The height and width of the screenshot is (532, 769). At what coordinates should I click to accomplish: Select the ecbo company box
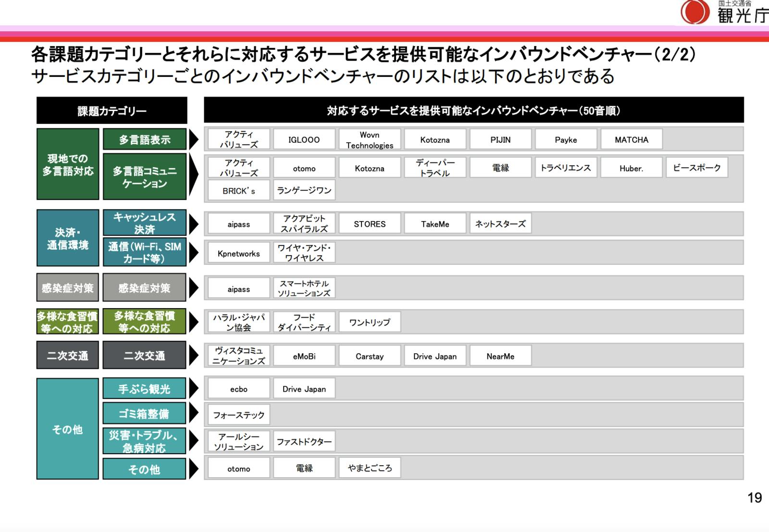(239, 389)
